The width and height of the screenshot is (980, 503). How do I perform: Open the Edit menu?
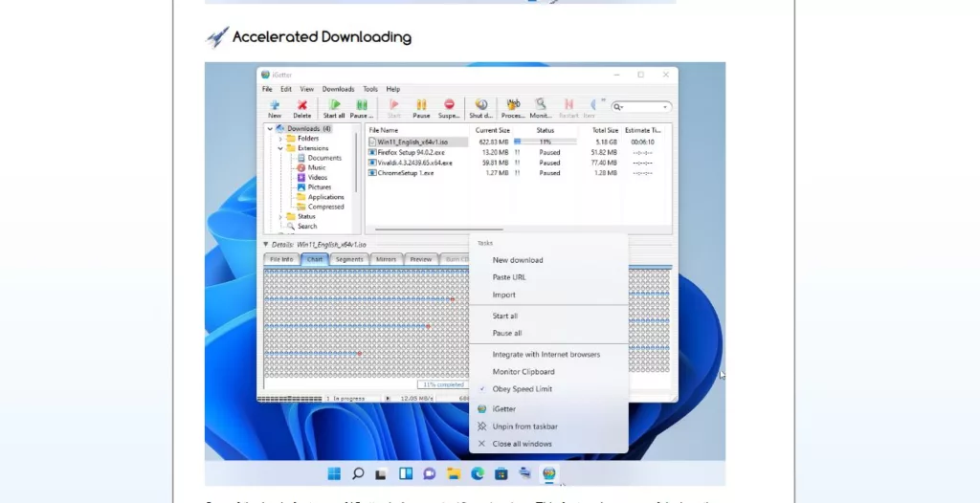pos(285,89)
